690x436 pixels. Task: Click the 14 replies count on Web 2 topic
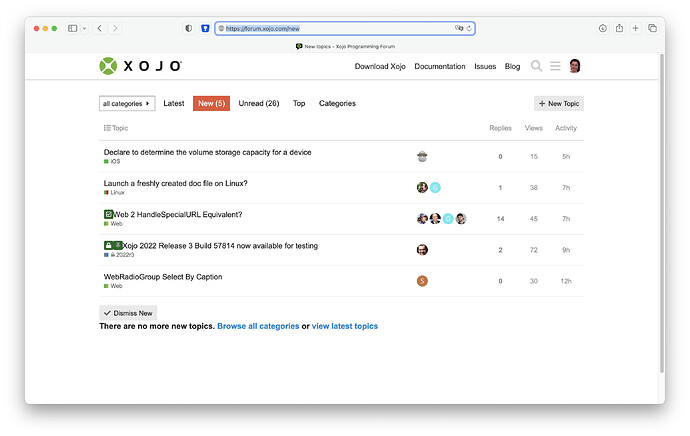tap(500, 219)
